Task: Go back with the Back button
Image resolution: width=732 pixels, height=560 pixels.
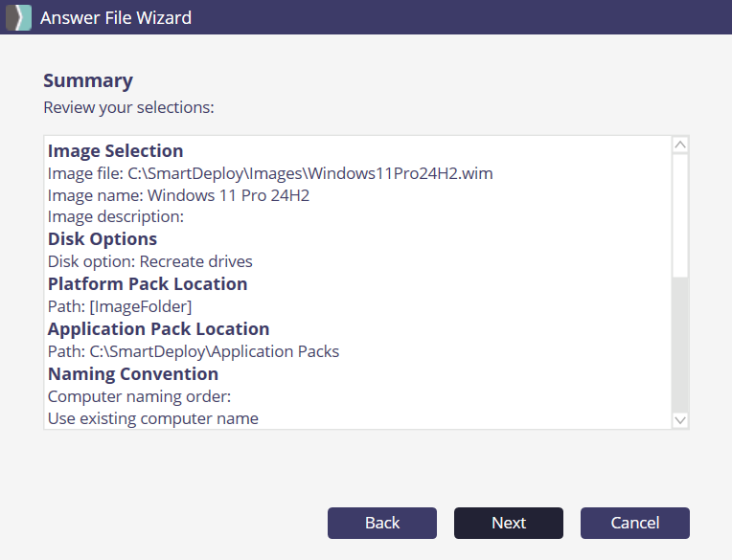Action: coord(382,523)
